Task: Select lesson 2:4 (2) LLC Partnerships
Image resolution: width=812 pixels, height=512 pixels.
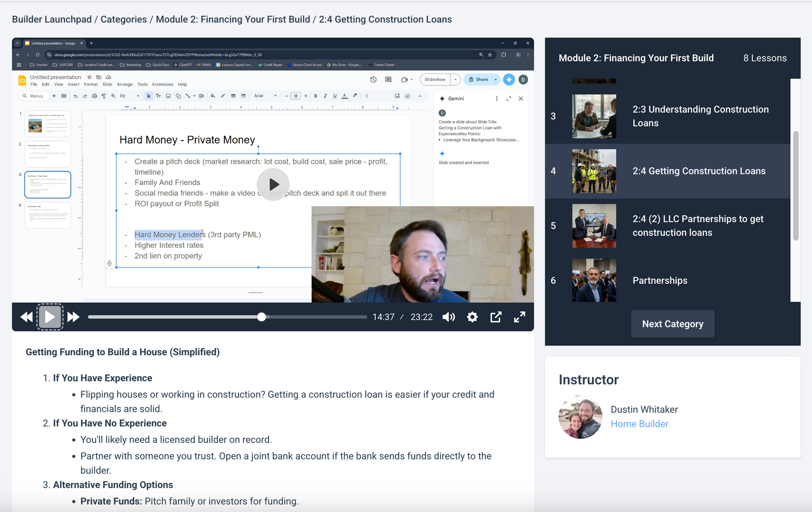Action: coord(698,226)
